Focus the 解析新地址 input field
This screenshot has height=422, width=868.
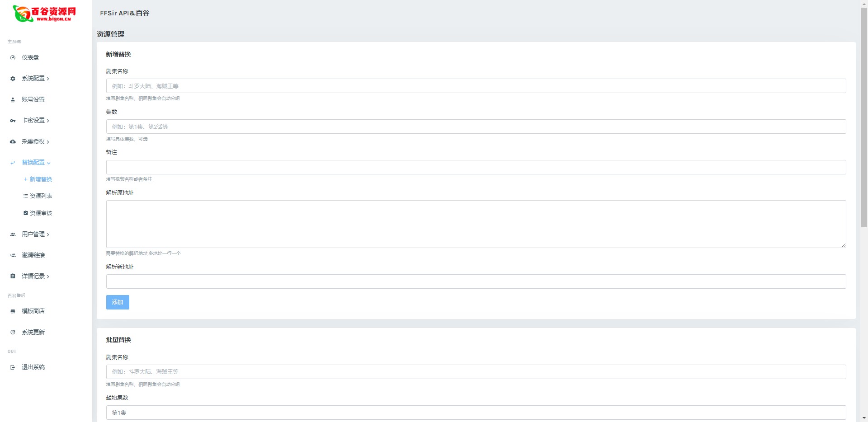pyautogui.click(x=476, y=281)
